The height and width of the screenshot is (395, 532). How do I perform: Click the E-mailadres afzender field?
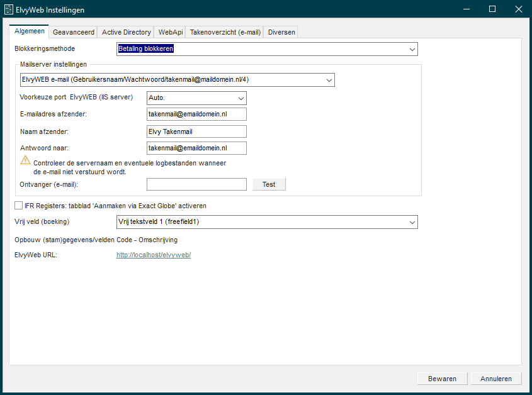(196, 114)
